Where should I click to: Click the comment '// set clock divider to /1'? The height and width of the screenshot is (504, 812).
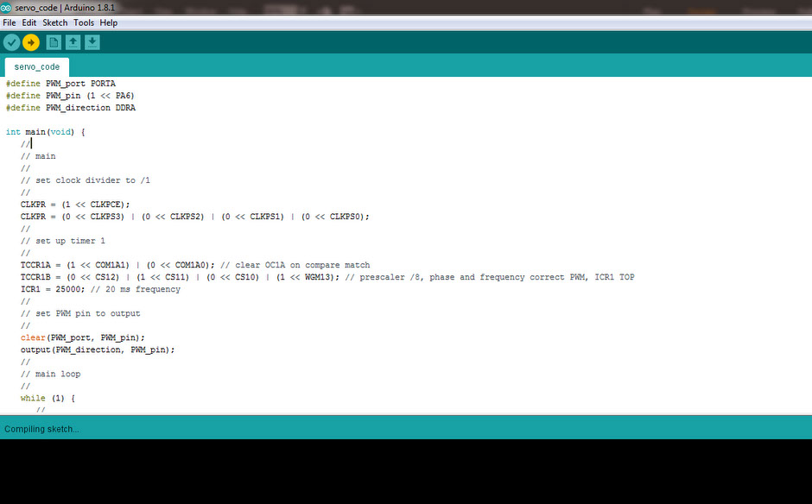pyautogui.click(x=86, y=180)
